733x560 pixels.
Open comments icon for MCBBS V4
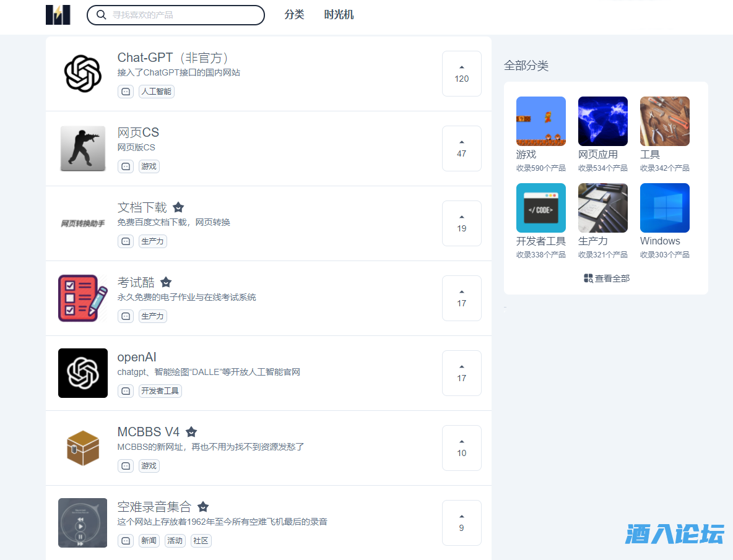(126, 466)
